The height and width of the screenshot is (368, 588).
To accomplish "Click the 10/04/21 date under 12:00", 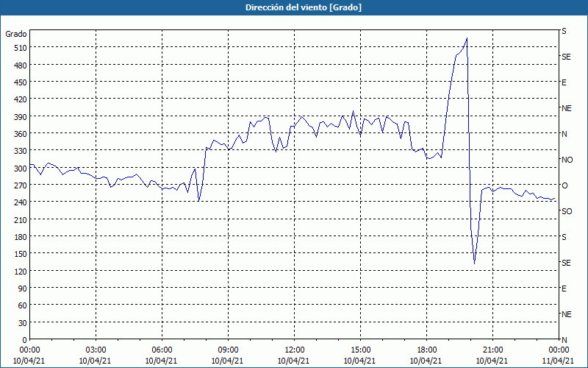I will [295, 361].
